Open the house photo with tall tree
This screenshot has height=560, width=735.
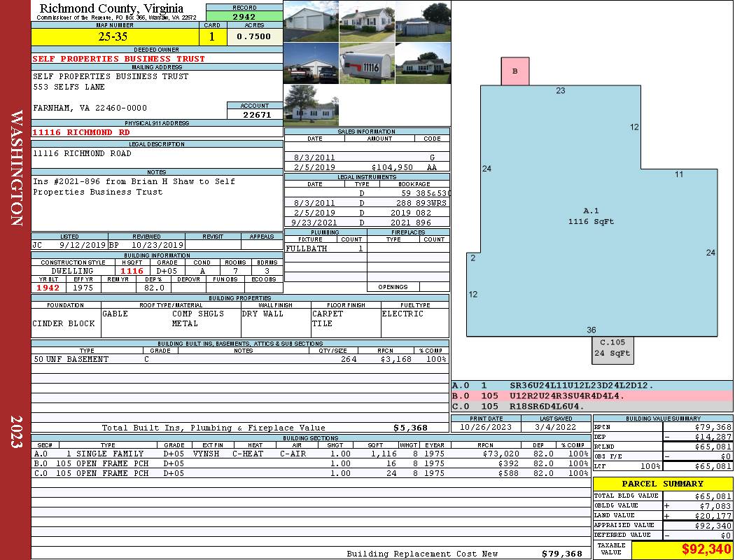point(311,106)
